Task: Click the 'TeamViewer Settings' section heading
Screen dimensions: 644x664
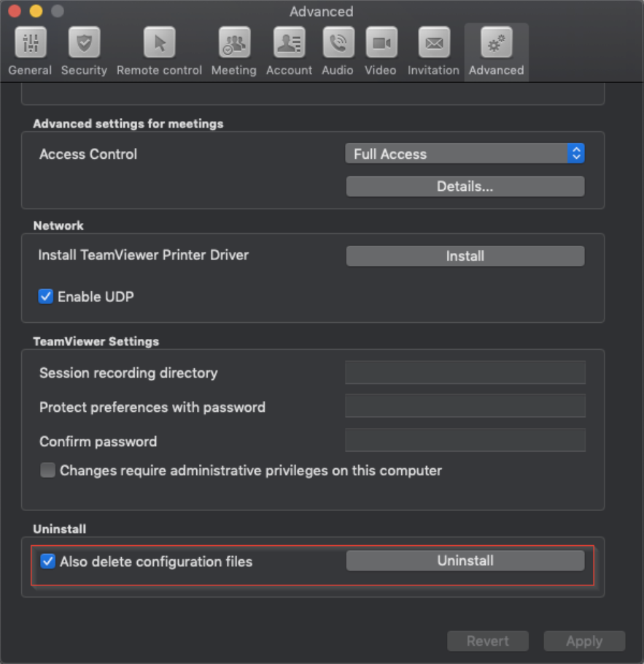Action: [x=96, y=341]
